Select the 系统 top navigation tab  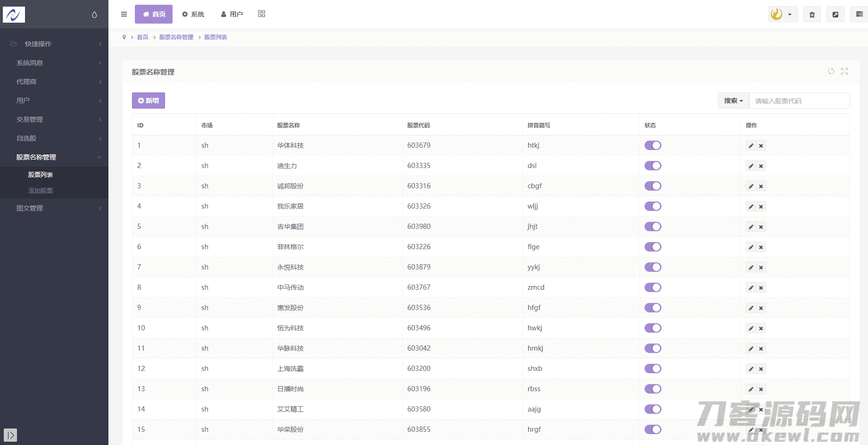click(x=193, y=14)
